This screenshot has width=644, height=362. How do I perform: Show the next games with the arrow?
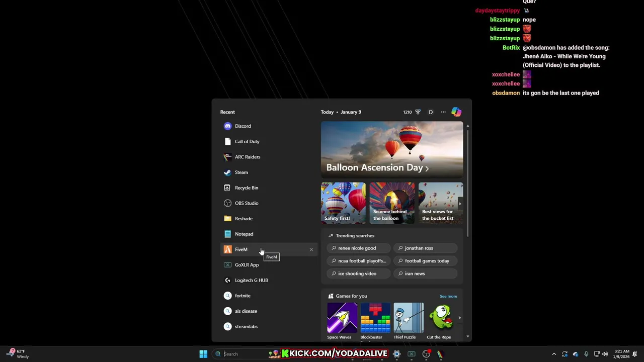(459, 318)
